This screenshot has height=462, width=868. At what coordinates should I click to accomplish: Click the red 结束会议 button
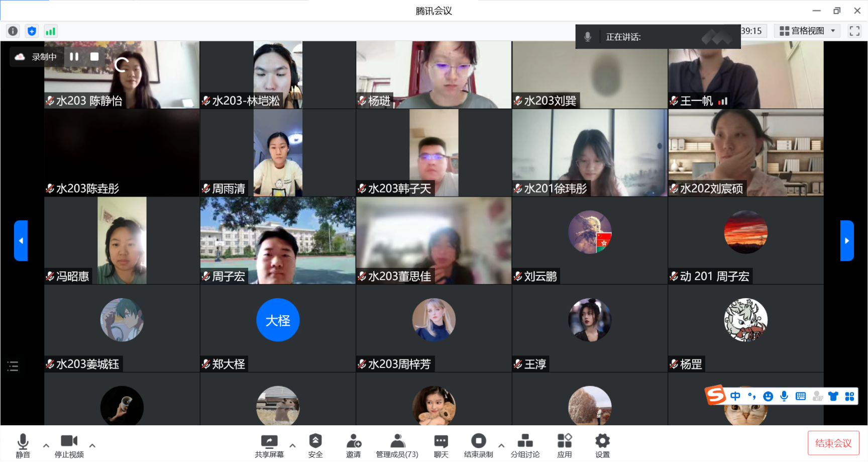(x=833, y=443)
